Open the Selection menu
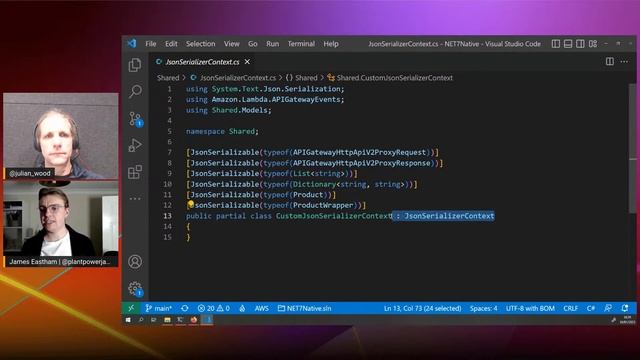This screenshot has height=360, width=640. [200, 44]
